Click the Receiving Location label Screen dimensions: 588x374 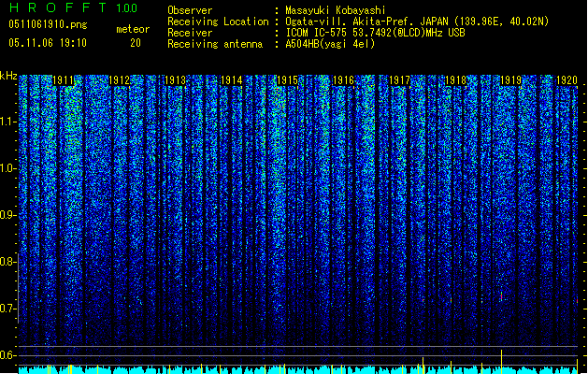pos(218,22)
